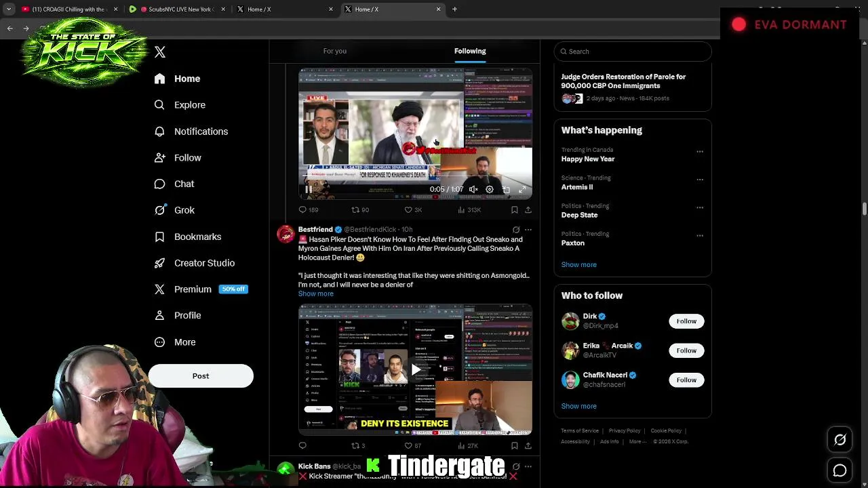View analytics showing 27K views

pyautogui.click(x=468, y=445)
